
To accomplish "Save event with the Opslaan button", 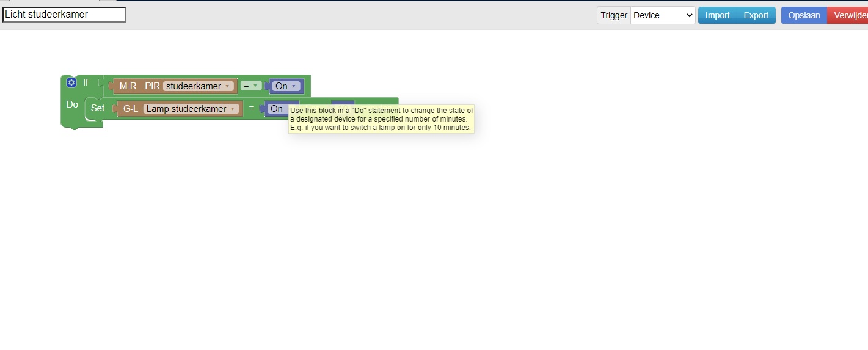I will 804,15.
